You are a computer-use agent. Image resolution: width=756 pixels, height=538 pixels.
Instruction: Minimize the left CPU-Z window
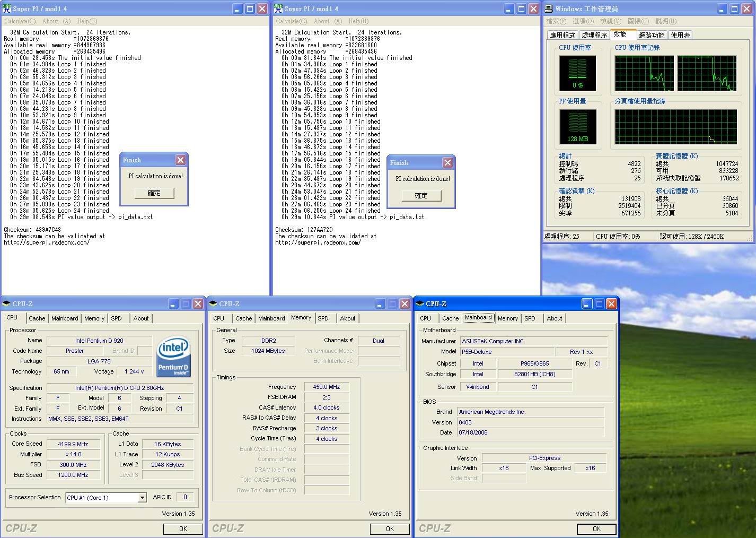pyautogui.click(x=173, y=303)
